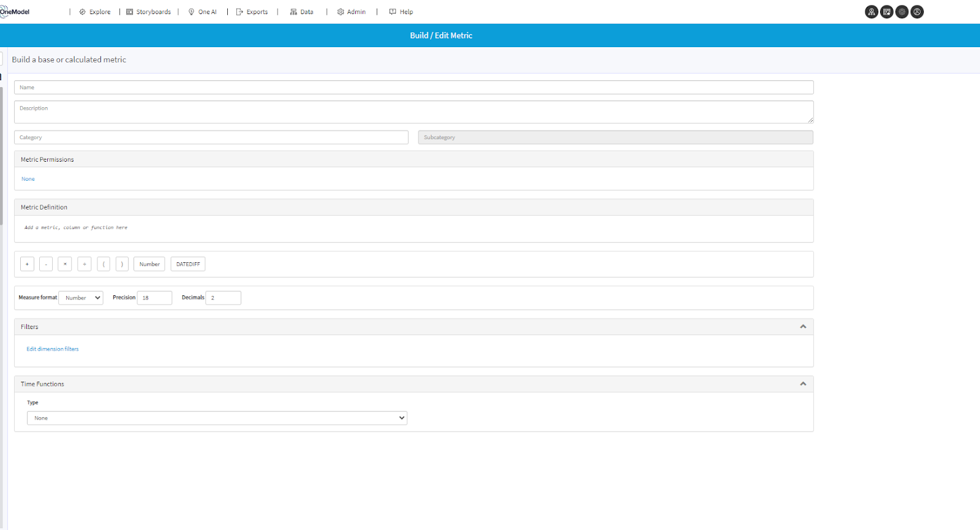This screenshot has width=980, height=530.
Task: Click the organization hierarchy icon in header
Action: click(x=871, y=12)
